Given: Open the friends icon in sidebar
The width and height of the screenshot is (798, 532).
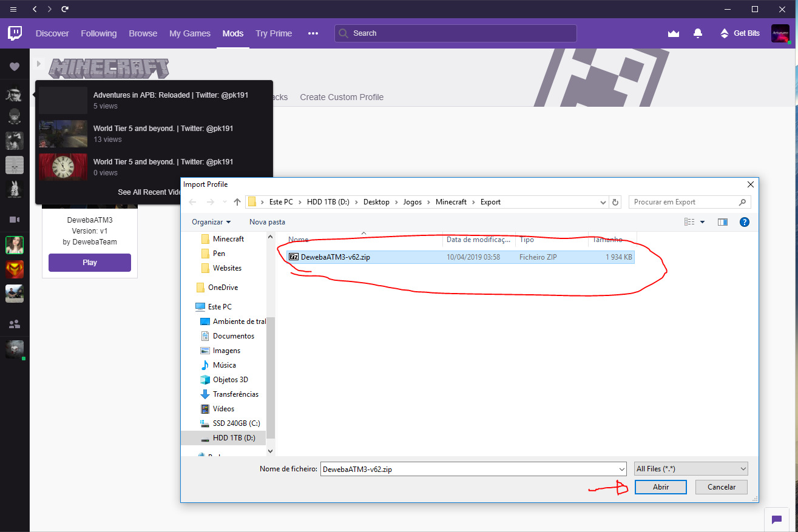Looking at the screenshot, I should tap(15, 324).
